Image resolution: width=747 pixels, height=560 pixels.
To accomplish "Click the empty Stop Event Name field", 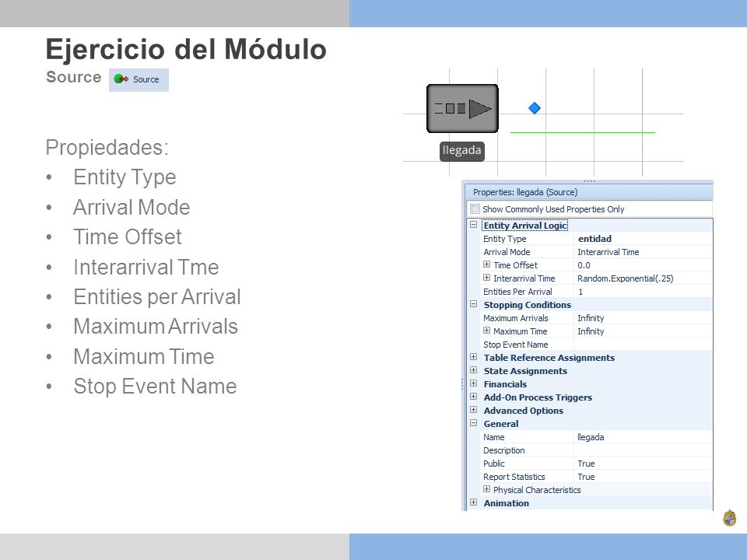I will 644,345.
